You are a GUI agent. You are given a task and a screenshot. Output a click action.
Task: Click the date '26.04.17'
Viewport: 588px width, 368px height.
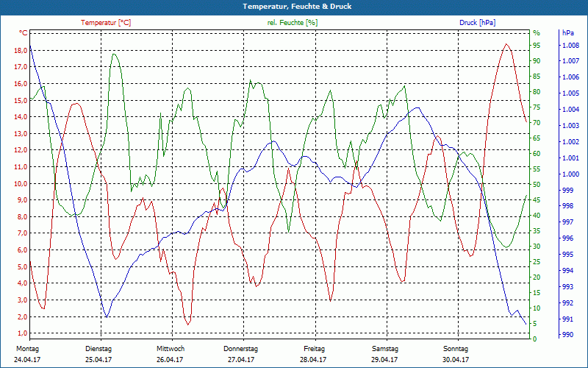[170, 360]
